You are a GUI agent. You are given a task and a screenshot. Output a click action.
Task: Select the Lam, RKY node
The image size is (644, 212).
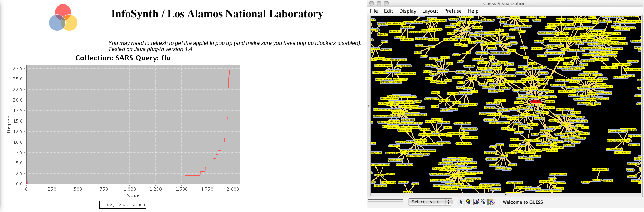click(x=549, y=102)
